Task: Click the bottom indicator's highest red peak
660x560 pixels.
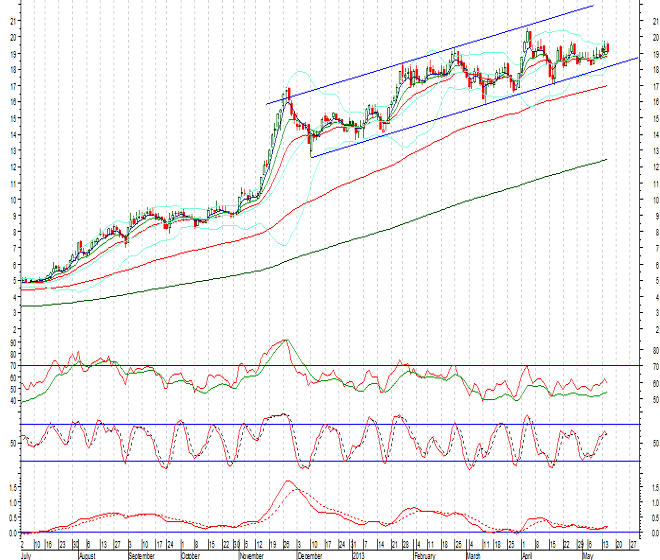Action: click(x=288, y=482)
